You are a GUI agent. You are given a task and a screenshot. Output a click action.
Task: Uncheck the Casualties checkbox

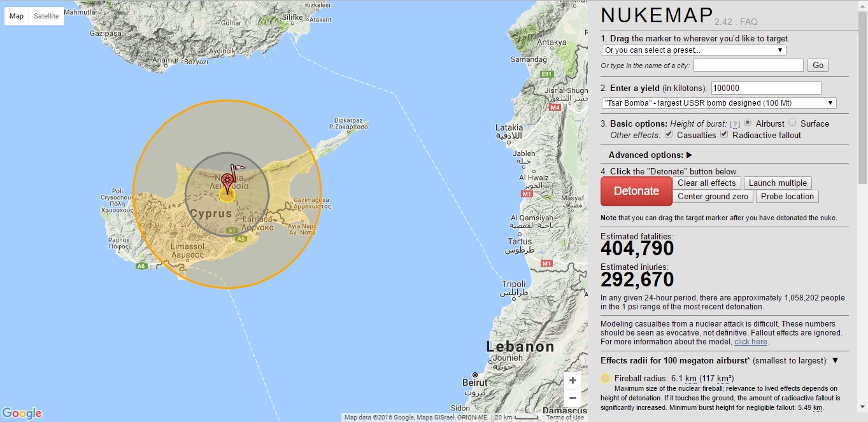pyautogui.click(x=669, y=134)
